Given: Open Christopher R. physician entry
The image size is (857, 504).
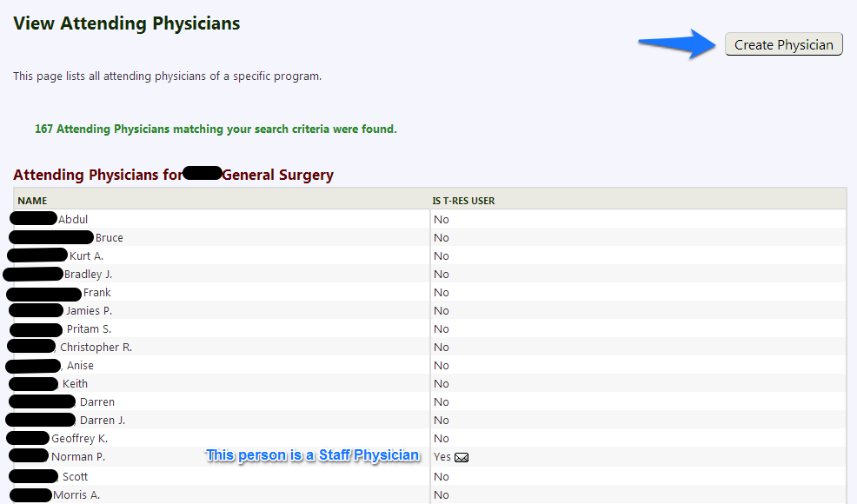Looking at the screenshot, I should click(x=96, y=347).
